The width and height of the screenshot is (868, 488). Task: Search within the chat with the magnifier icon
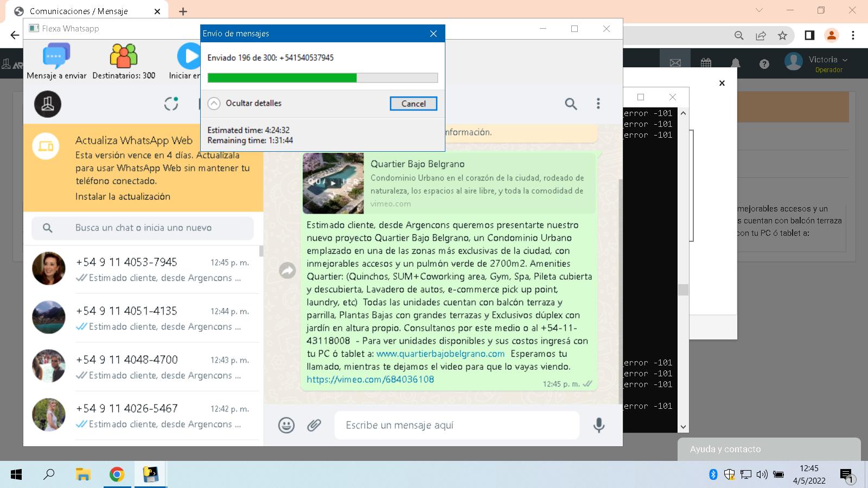571,104
